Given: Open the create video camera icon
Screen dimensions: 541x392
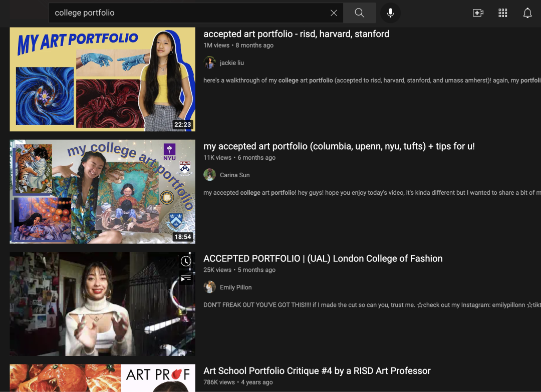Looking at the screenshot, I should 478,13.
